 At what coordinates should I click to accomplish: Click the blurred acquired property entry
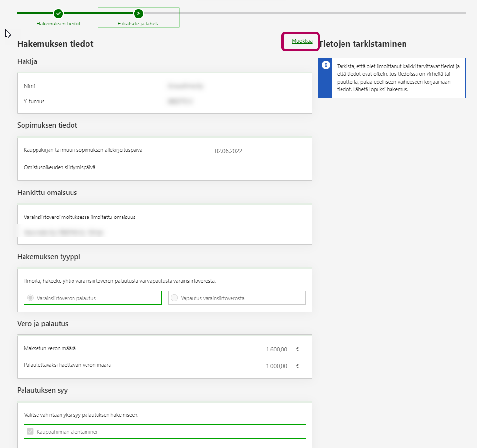coord(63,233)
